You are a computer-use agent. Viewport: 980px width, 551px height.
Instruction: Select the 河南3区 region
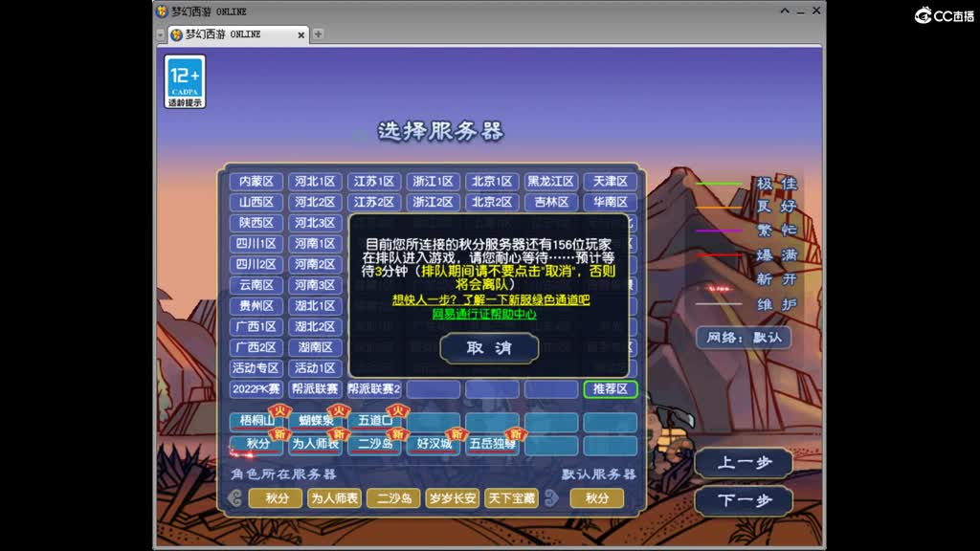coord(315,285)
